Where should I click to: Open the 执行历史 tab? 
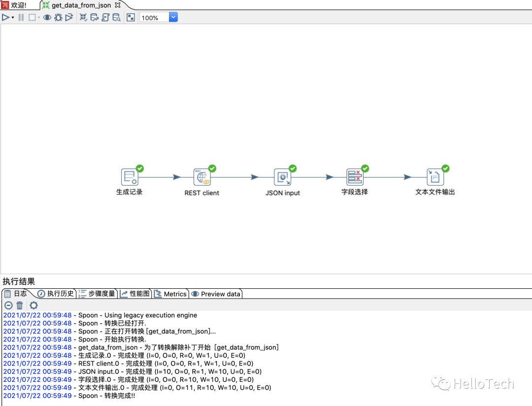coord(56,294)
